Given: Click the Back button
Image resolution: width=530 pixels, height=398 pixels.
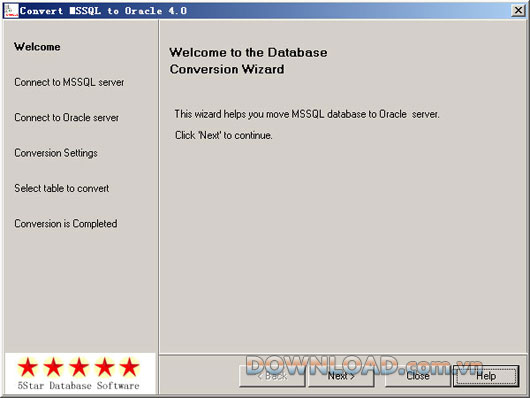Looking at the screenshot, I should coord(272,376).
